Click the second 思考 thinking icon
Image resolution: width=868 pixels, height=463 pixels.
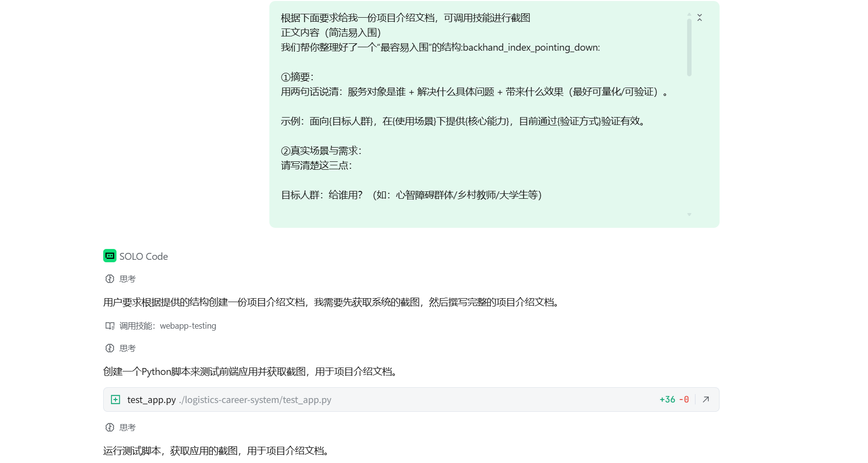pyautogui.click(x=110, y=348)
